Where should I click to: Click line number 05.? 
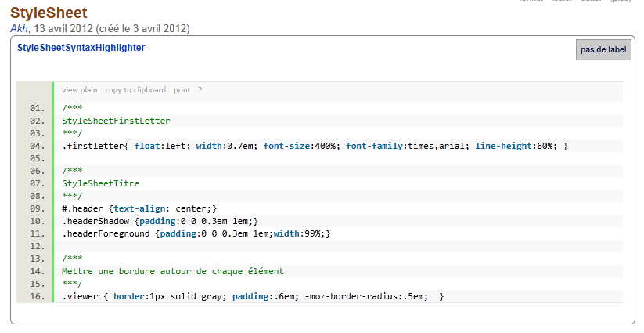(x=38, y=158)
